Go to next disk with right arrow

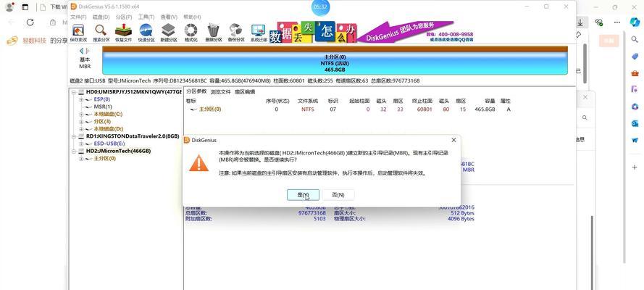87,51
